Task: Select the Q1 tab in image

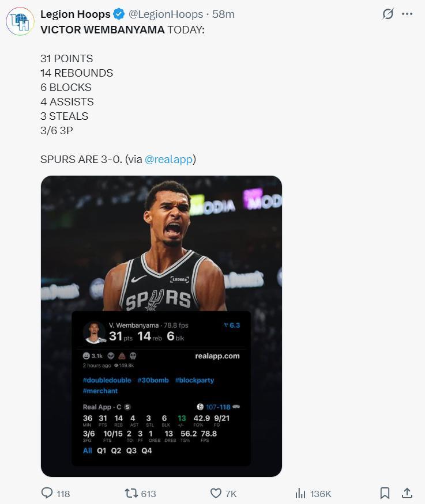Action: coord(101,450)
